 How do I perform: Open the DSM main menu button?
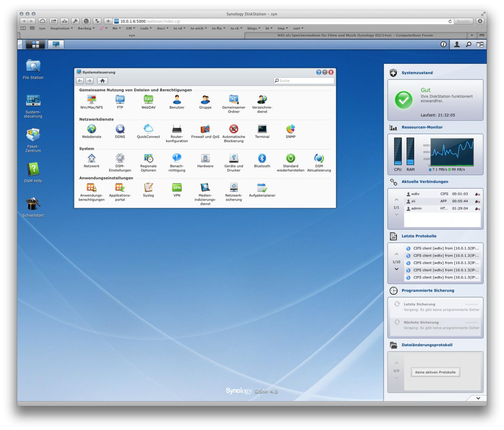point(35,44)
